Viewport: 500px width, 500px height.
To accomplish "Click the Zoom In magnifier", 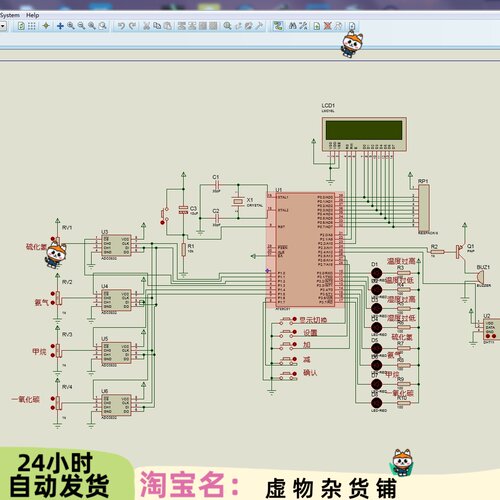I will (71, 26).
